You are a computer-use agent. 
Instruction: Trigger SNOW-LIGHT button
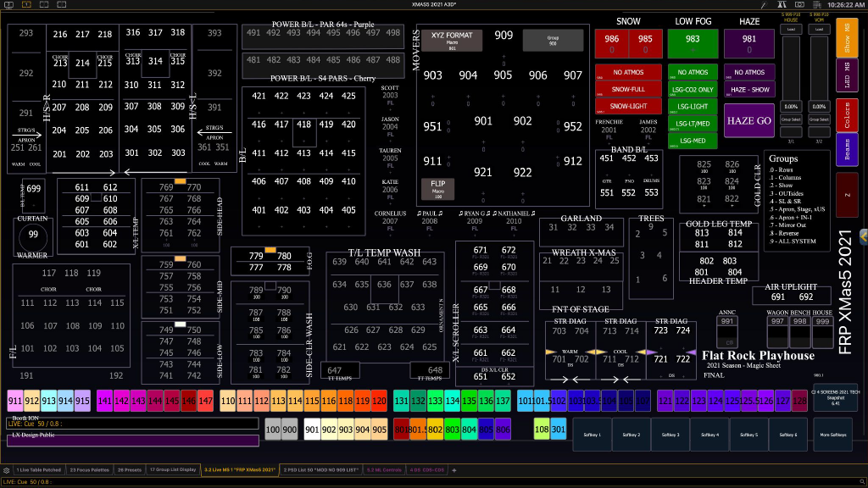(x=628, y=106)
